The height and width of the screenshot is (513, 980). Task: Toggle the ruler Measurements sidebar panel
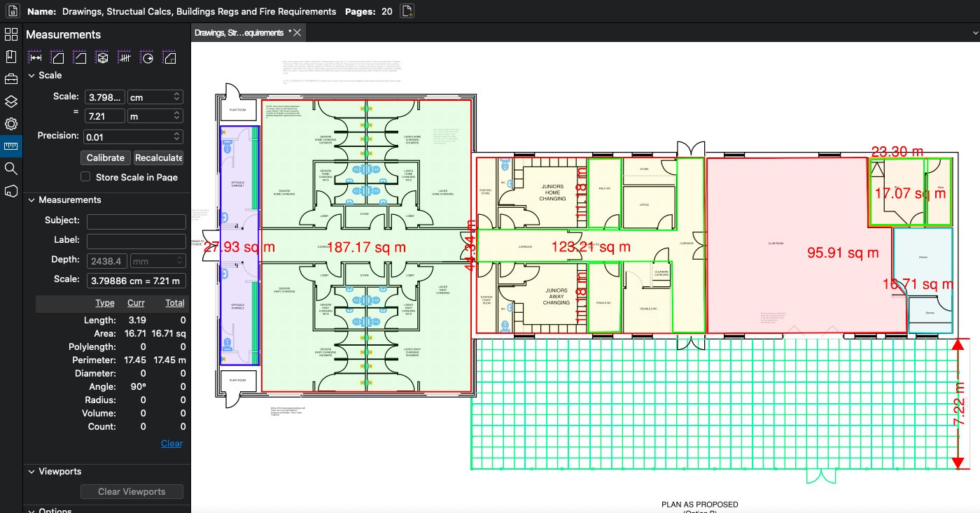coord(10,146)
